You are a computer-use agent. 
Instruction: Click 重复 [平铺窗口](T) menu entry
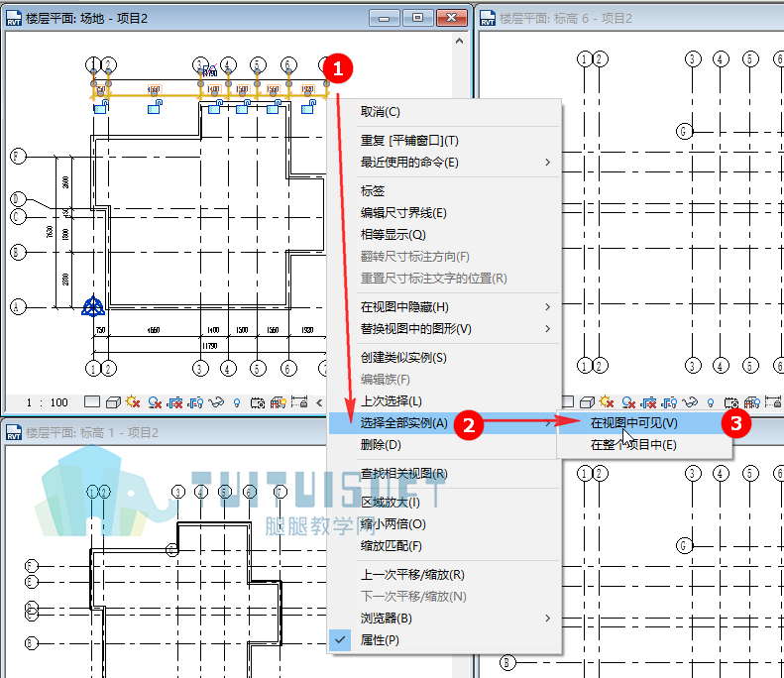tap(444, 141)
